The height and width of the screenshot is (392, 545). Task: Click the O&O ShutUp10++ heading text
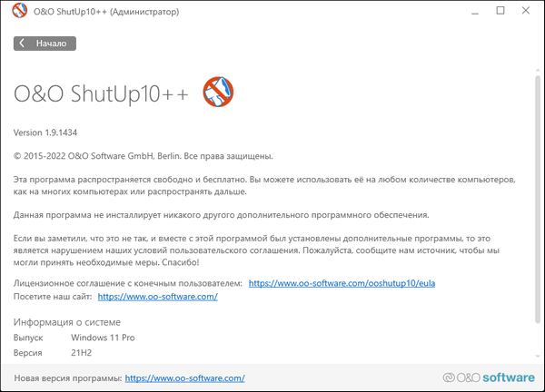click(102, 93)
